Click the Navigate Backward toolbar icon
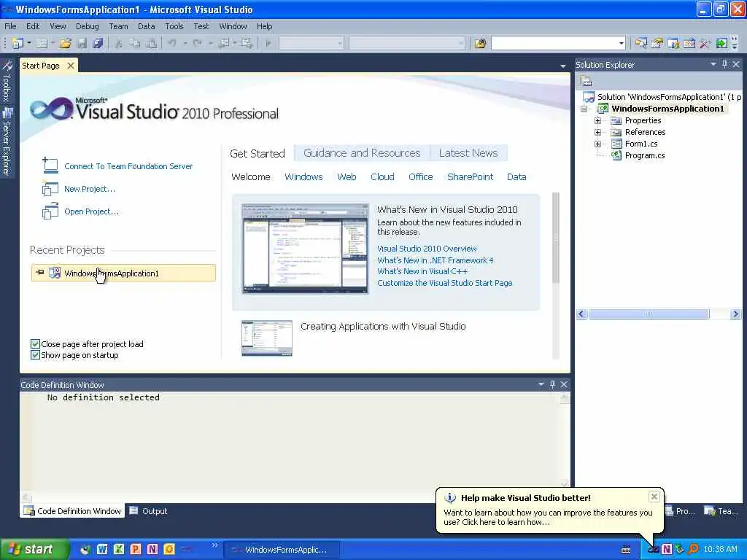747x560 pixels. [x=223, y=43]
